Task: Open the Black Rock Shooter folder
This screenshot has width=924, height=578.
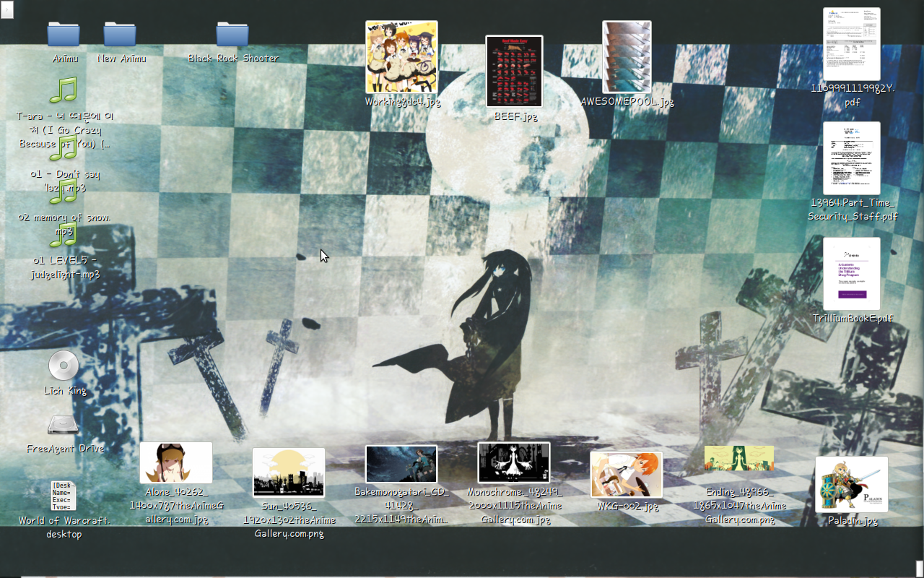Action: click(232, 35)
